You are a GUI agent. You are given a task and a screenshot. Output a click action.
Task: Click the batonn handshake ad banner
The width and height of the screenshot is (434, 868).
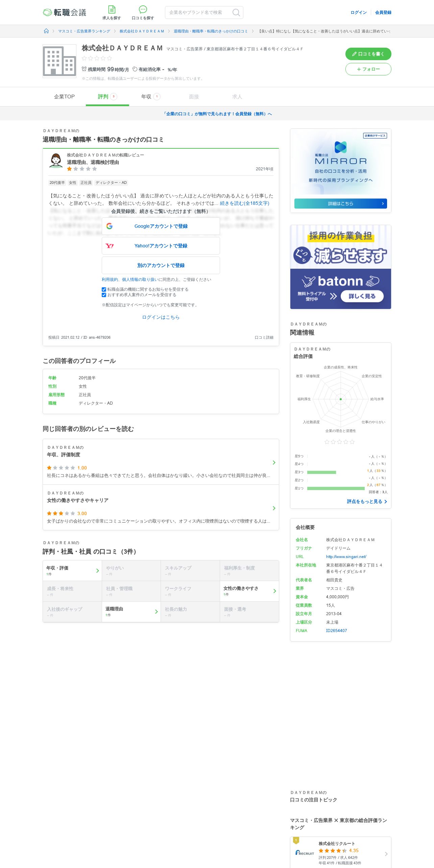(x=341, y=267)
